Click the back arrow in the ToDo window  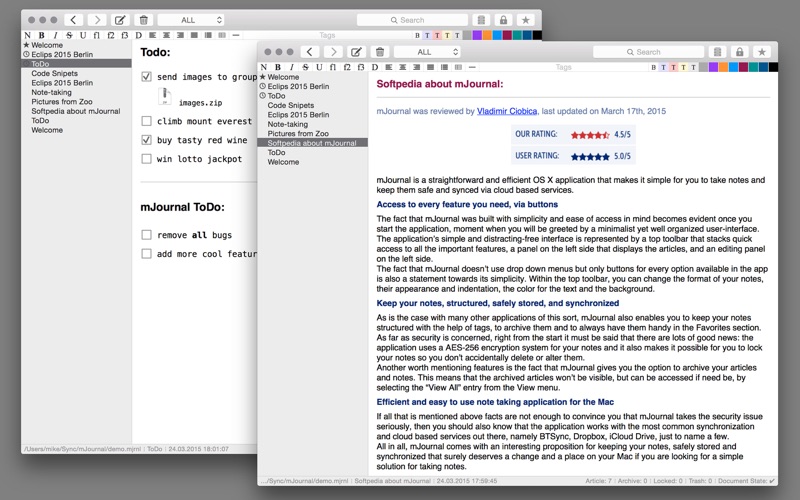73,20
